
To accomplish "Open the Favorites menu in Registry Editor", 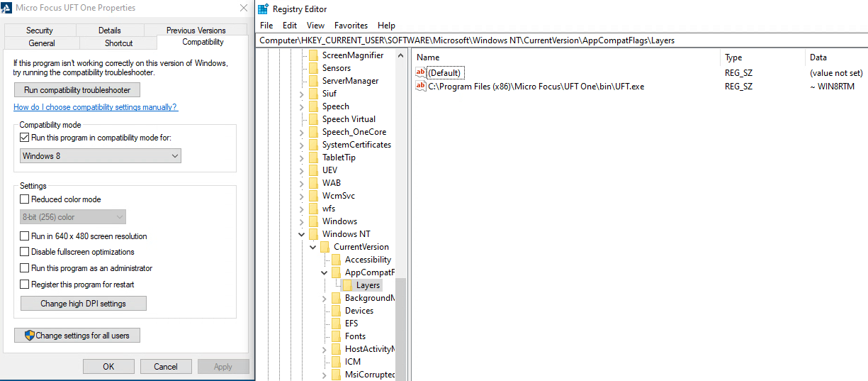I will tap(351, 26).
